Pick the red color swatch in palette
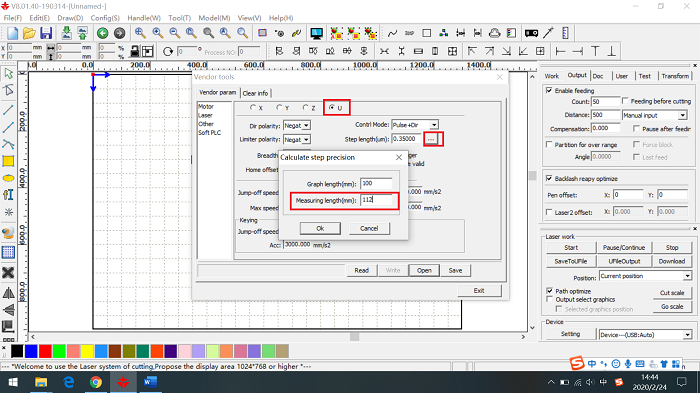 pyautogui.click(x=45, y=351)
